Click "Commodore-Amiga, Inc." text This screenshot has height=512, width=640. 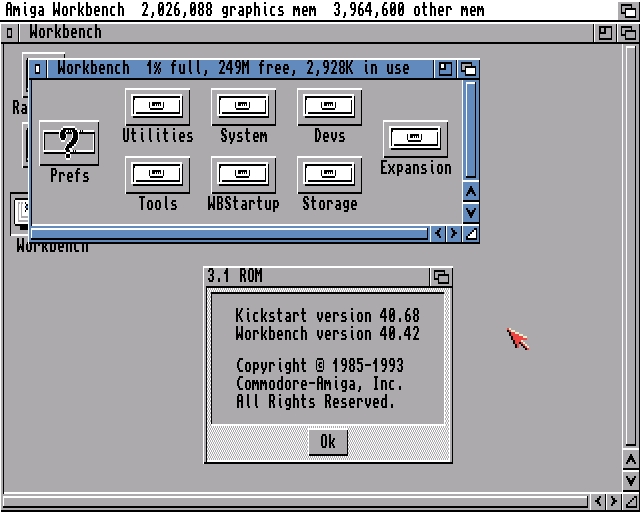click(319, 383)
